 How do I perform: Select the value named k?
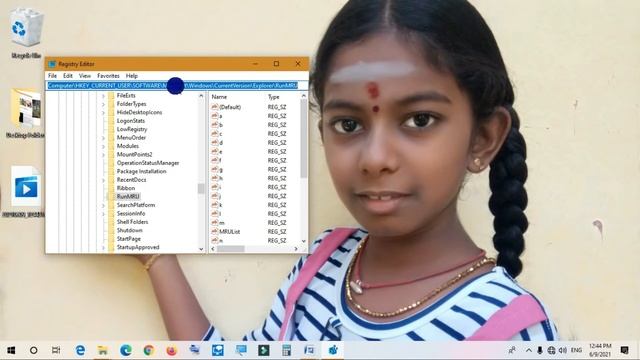pos(220,205)
